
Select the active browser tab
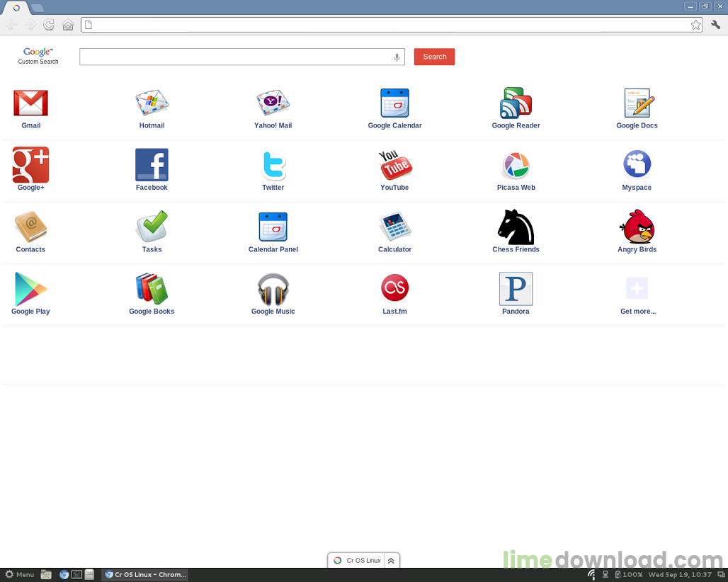[x=17, y=8]
